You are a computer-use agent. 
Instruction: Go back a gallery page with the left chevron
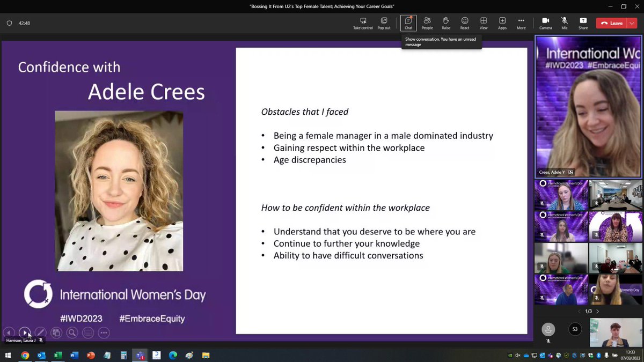click(580, 311)
